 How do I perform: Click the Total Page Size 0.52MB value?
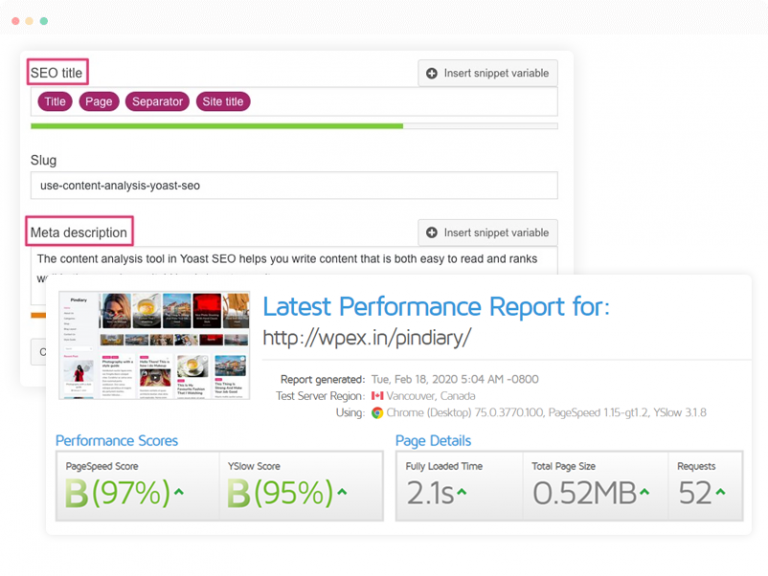pyautogui.click(x=585, y=493)
